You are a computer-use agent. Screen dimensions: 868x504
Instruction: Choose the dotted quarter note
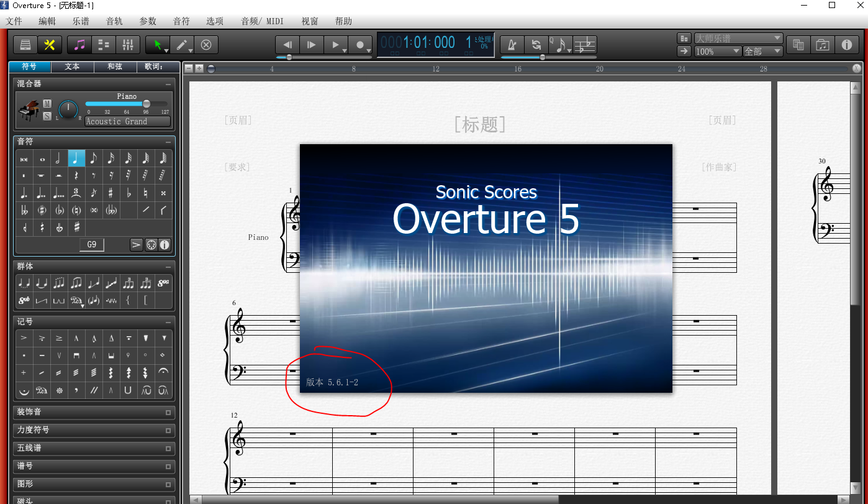tap(24, 193)
